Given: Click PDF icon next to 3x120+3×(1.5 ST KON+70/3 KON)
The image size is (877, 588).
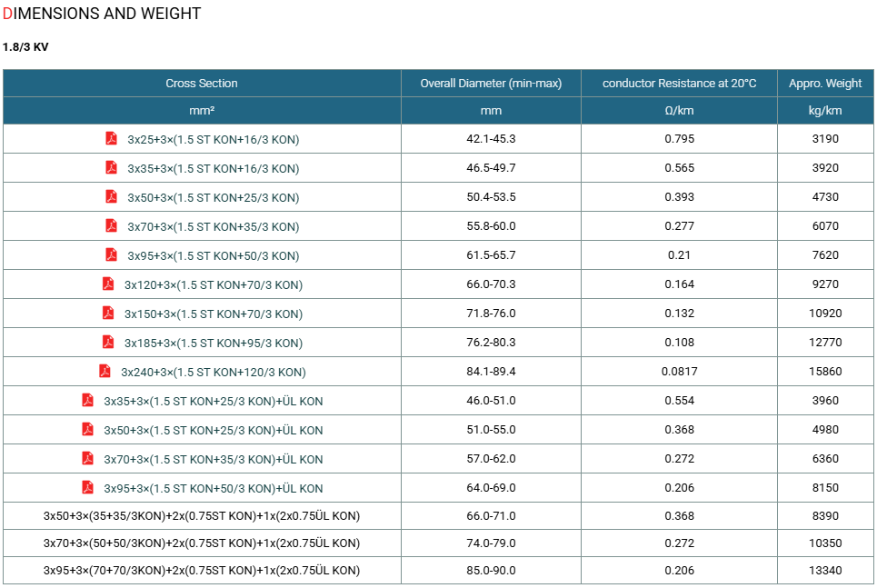Looking at the screenshot, I should pyautogui.click(x=108, y=284).
